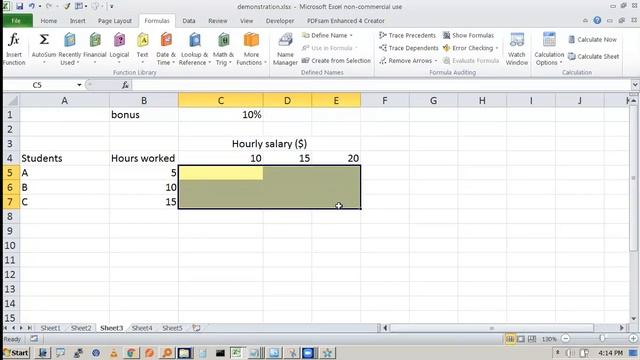This screenshot has width=640, height=360.
Task: Click the fx button beside the formula bar
Action: coord(125,85)
